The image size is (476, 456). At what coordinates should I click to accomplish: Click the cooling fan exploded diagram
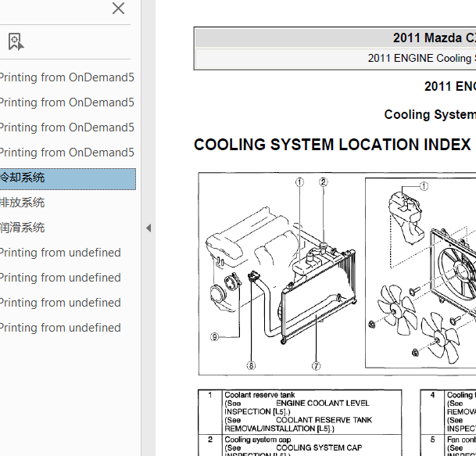tap(421, 273)
